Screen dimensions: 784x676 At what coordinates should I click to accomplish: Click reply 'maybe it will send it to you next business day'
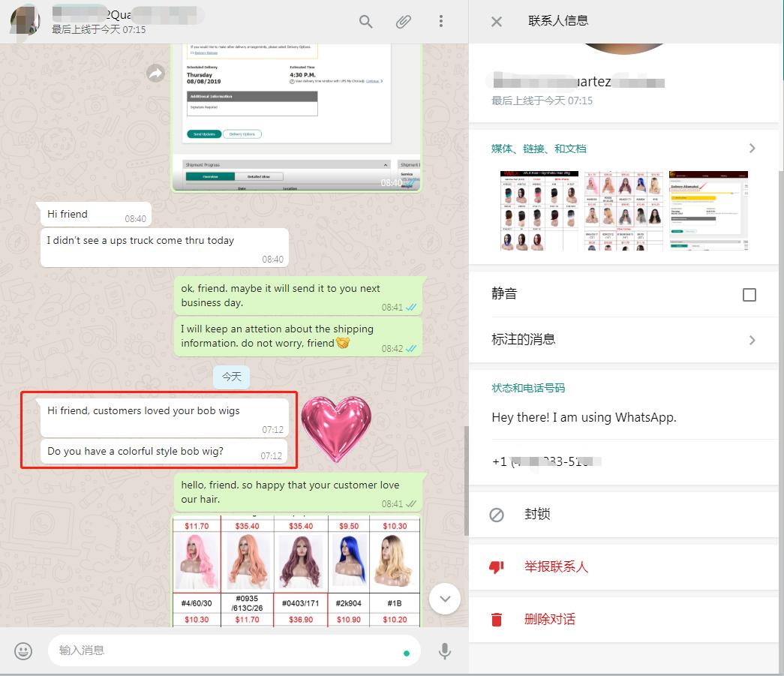299,296
